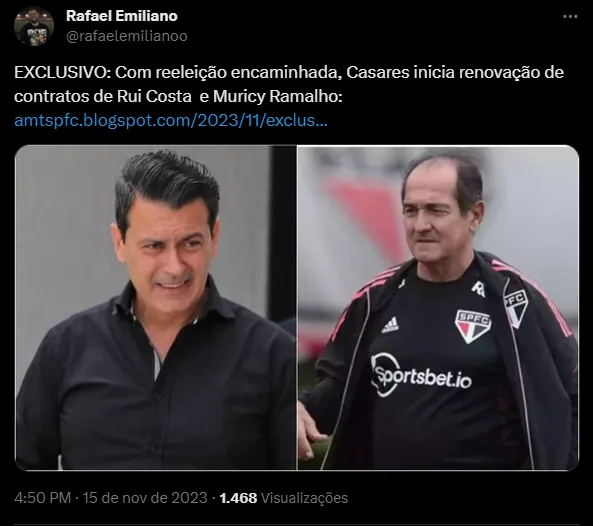Click the word EXCLUSIVO in the tweet
Screen dimensions: 593x526
[62, 72]
